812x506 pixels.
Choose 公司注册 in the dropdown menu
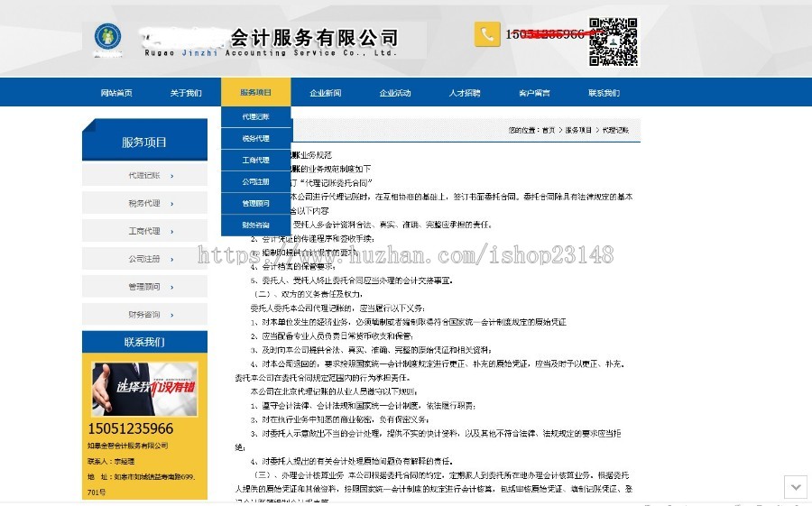pos(256,182)
